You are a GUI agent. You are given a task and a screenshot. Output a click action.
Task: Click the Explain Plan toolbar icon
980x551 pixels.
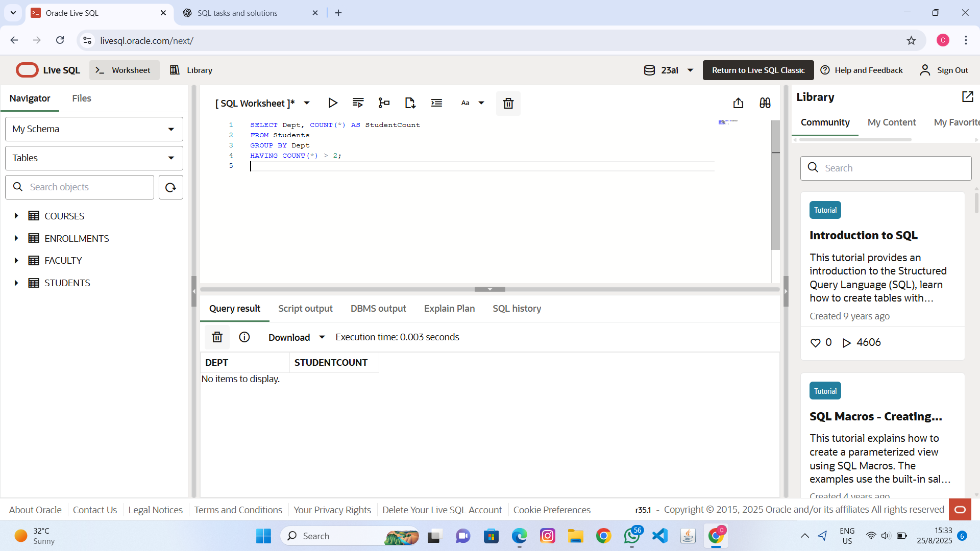[384, 103]
